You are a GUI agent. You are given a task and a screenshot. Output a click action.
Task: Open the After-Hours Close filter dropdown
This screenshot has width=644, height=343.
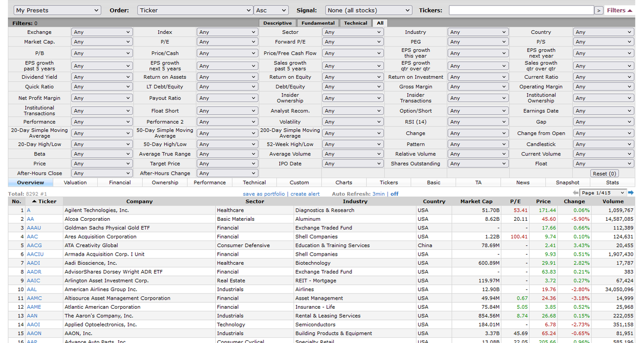click(x=101, y=174)
